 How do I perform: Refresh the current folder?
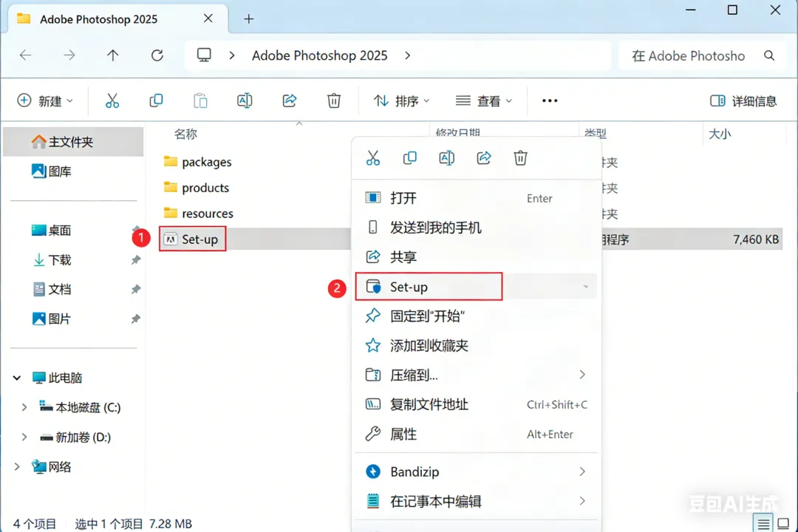point(157,55)
